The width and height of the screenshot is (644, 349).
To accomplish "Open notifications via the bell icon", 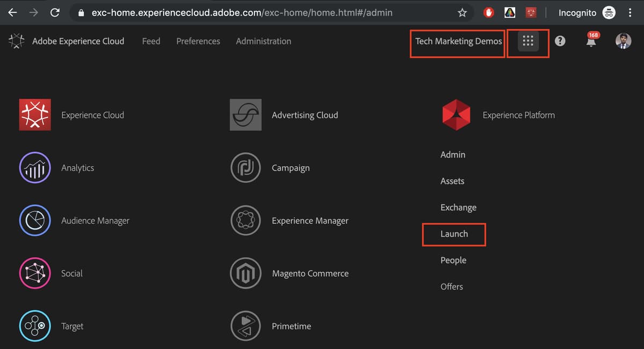I will click(x=591, y=41).
